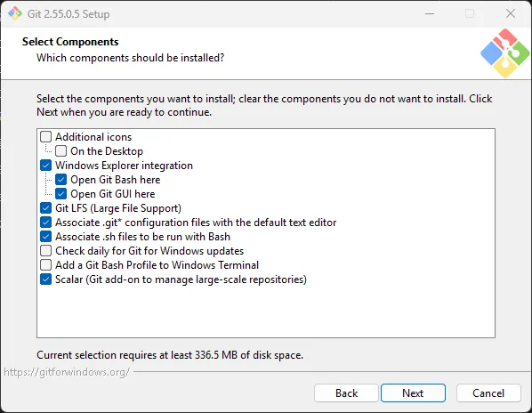Uncheck Associate .git* configuration files option

(x=45, y=223)
